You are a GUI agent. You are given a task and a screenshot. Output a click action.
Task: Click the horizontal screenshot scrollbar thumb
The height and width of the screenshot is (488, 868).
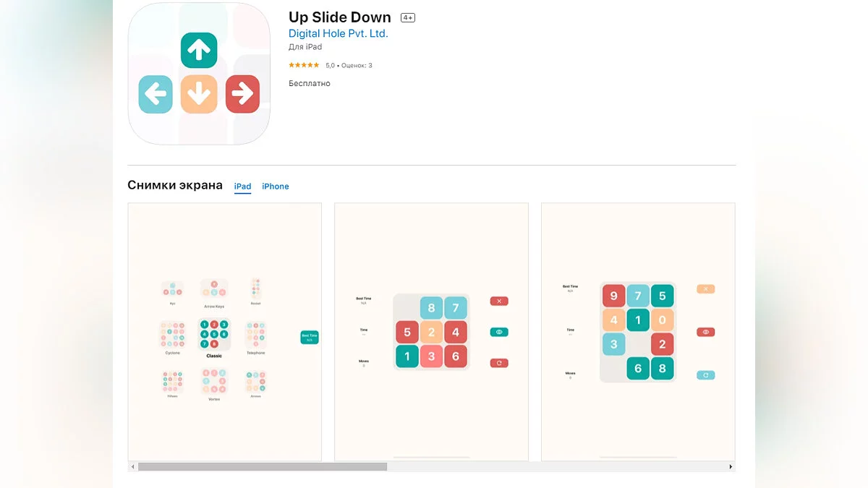pyautogui.click(x=262, y=467)
